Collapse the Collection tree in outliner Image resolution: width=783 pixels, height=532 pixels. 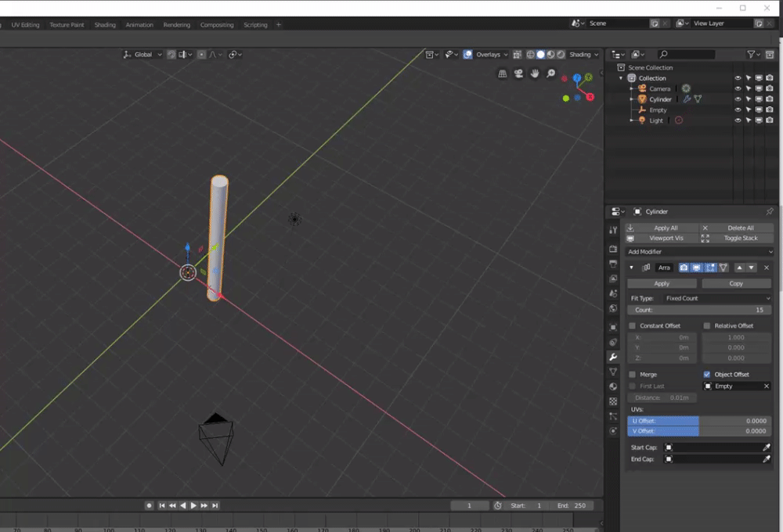[x=622, y=78]
